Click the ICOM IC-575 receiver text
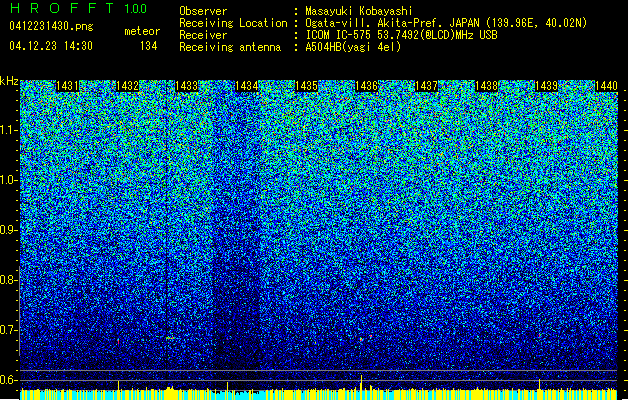Screen dimensions: 629x400 (x=401, y=35)
